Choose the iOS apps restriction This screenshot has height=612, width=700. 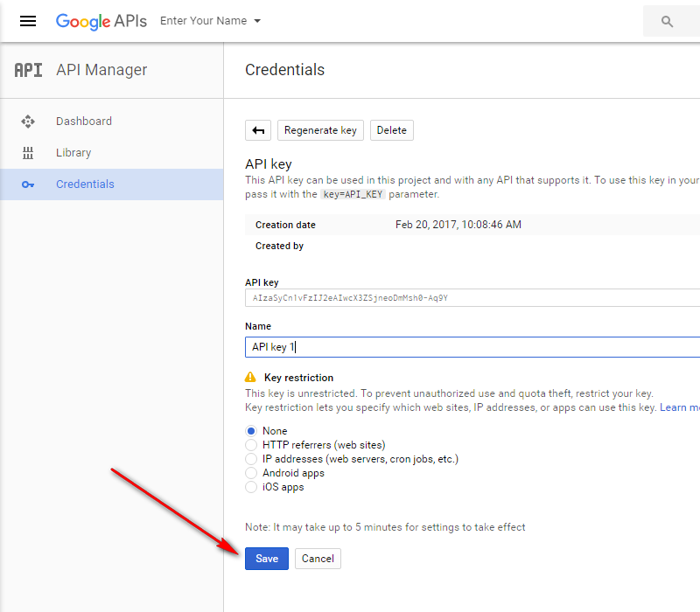251,487
